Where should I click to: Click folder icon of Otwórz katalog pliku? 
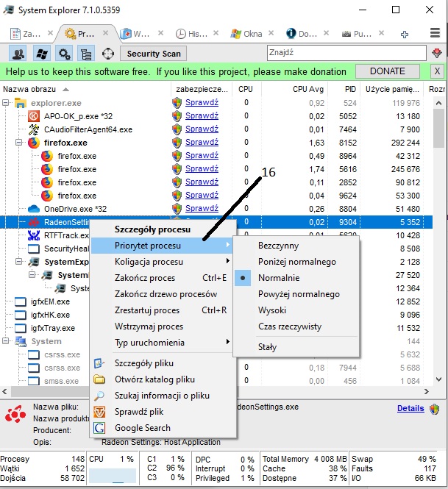click(x=99, y=379)
